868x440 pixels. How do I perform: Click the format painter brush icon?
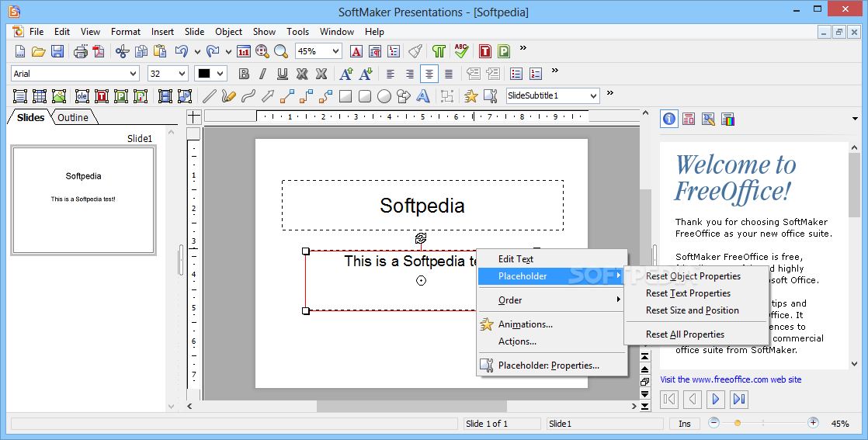(415, 51)
